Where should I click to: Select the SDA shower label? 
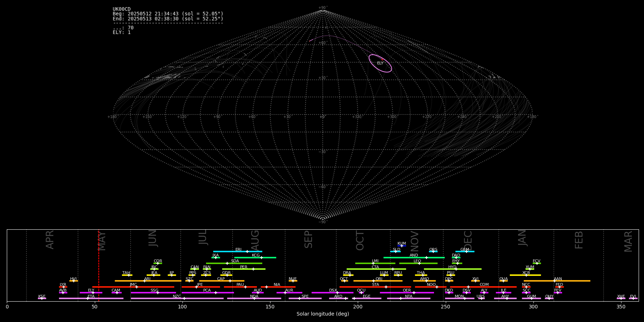[x=235, y=261]
